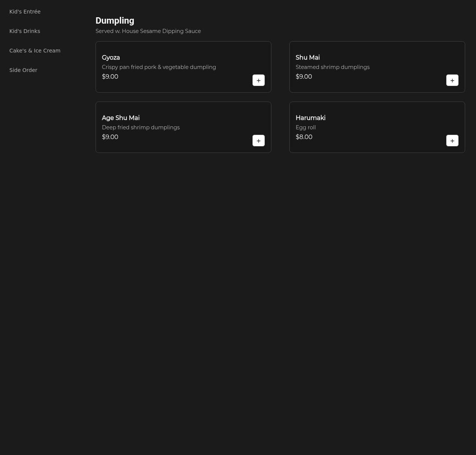The image size is (476, 455).
Task: Click 'Deep fried shrimp dumplings' description
Action: click(x=141, y=127)
